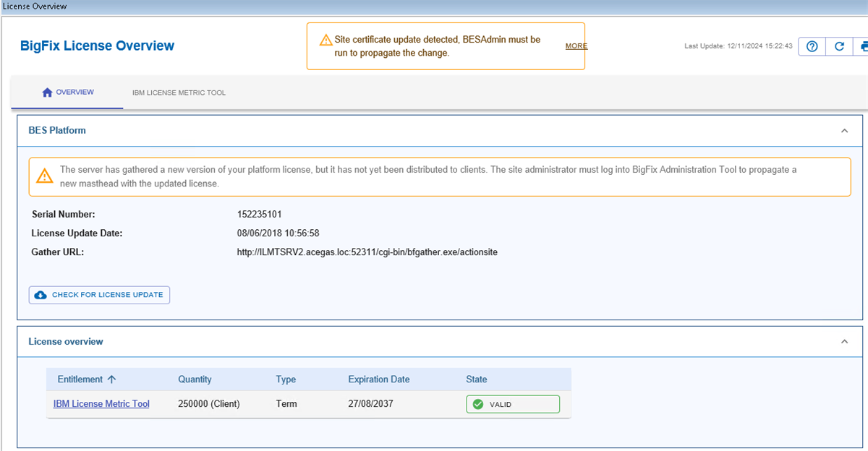Click the print icon
Screen dimensions: 868x451
click(x=864, y=46)
